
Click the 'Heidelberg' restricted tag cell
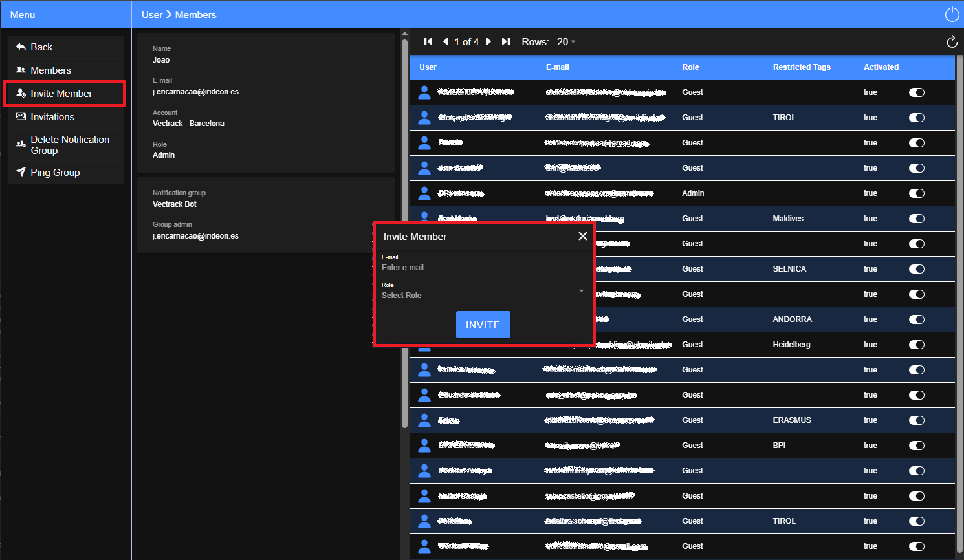791,345
